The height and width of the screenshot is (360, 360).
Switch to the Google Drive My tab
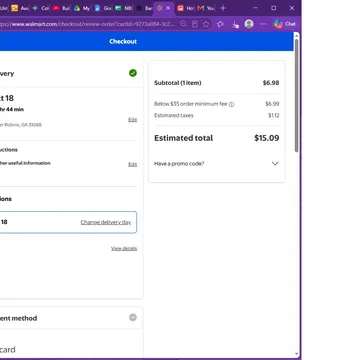coord(82,8)
